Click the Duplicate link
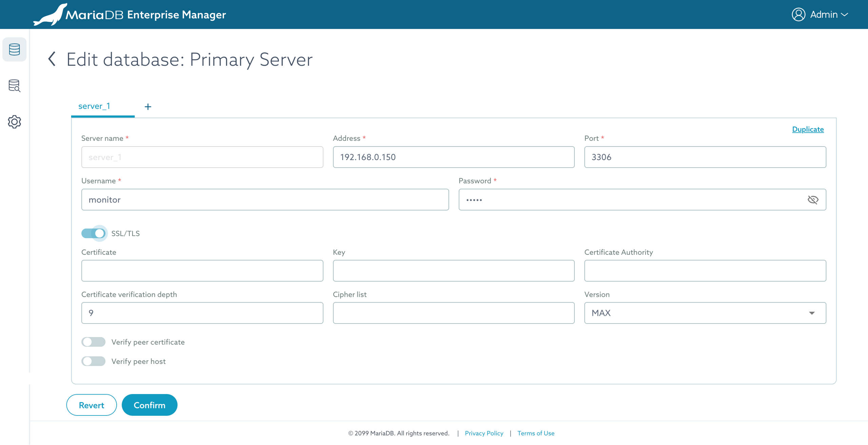This screenshot has height=445, width=868. tap(808, 129)
